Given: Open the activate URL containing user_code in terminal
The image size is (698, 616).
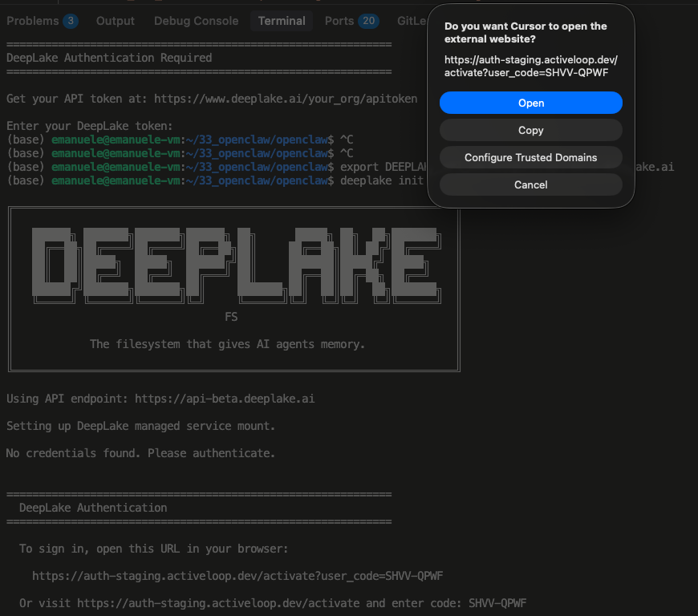Looking at the screenshot, I should pyautogui.click(x=237, y=576).
